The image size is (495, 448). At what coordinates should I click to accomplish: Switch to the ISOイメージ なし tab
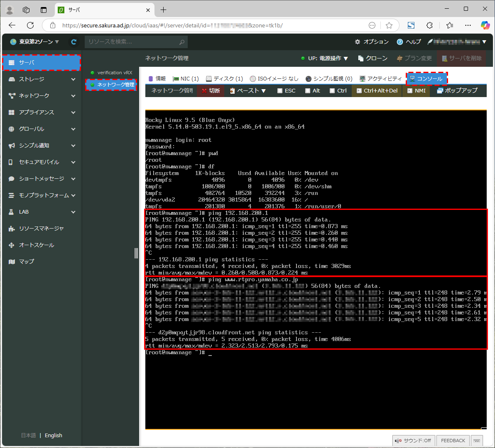tap(274, 79)
